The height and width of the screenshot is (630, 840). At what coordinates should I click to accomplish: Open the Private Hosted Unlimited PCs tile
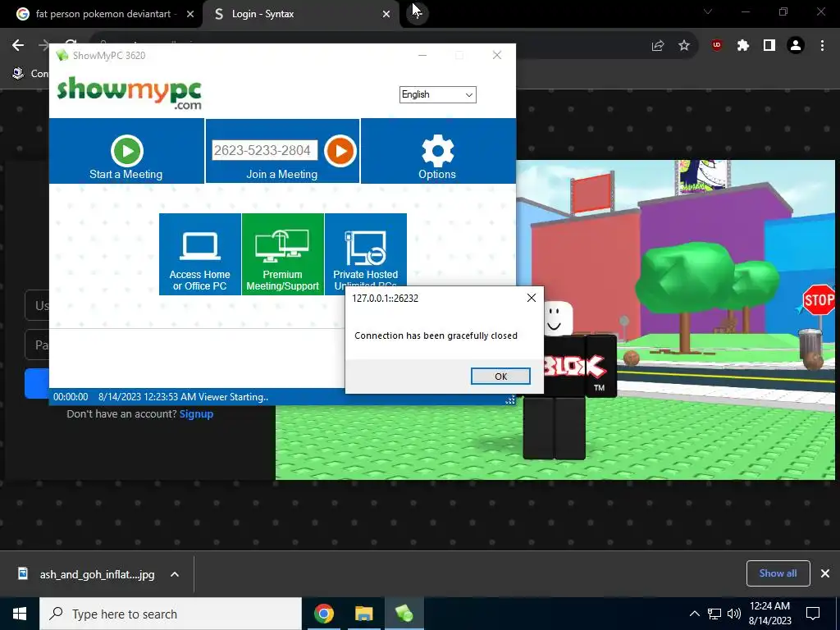coord(365,252)
